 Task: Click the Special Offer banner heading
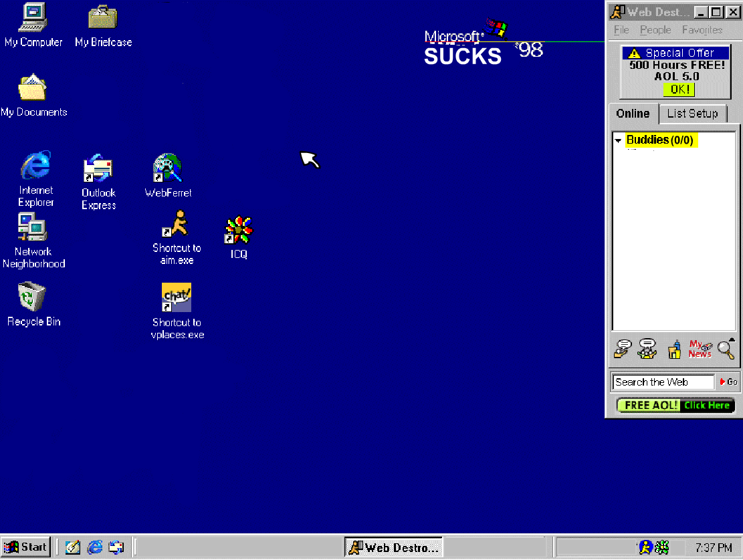click(675, 53)
